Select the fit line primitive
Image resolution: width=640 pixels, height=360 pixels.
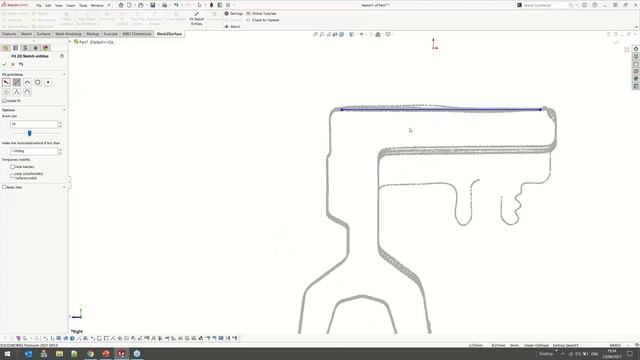(6, 82)
